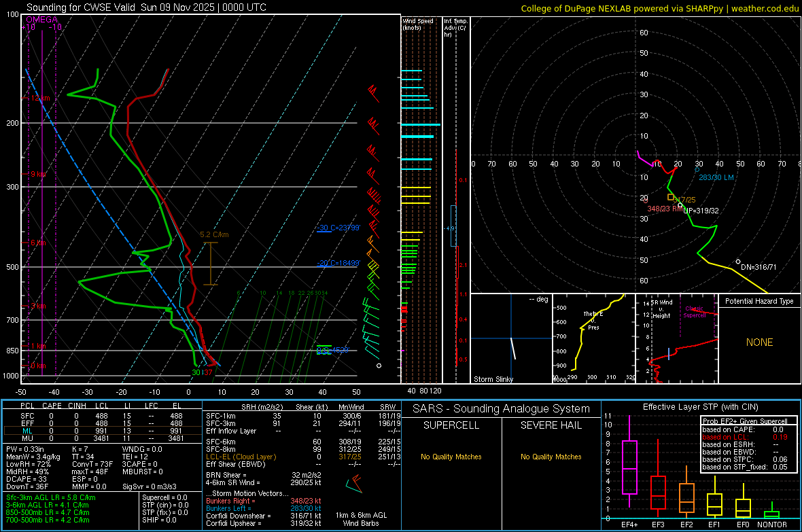Screen dimensions: 802x532
Task: Click the PW = 0.33in value
Action: (x=25, y=449)
